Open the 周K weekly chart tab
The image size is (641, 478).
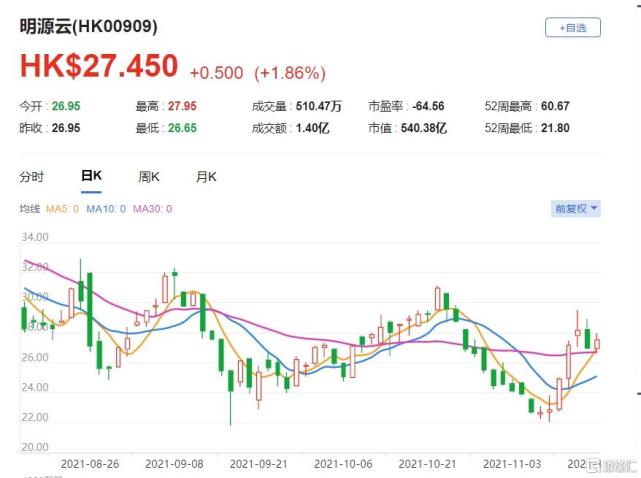149,177
